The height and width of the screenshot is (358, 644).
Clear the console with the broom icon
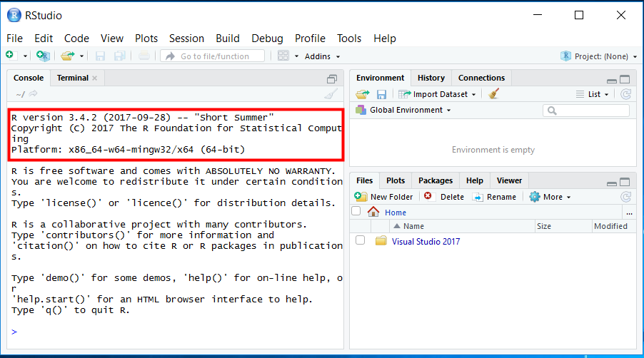(x=331, y=94)
